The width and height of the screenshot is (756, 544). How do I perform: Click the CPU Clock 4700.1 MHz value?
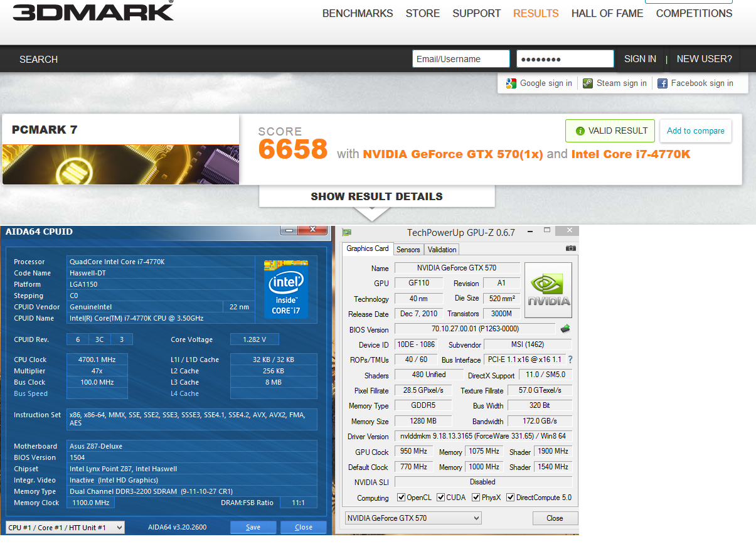coord(97,360)
